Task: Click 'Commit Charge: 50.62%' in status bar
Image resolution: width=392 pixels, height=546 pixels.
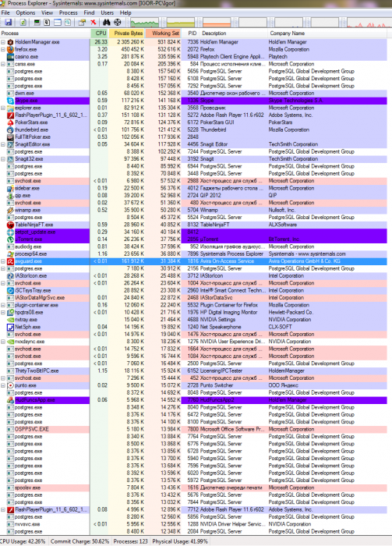Action: pos(79,541)
